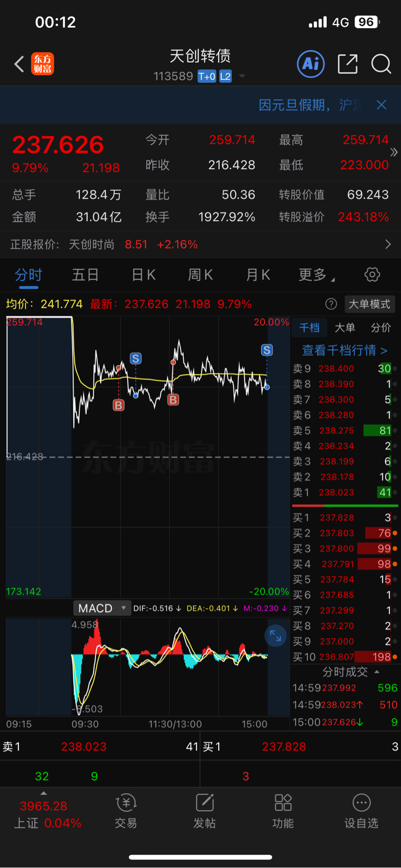The image size is (401, 868).
Task: Select the 大单 order book tab
Action: click(x=345, y=328)
